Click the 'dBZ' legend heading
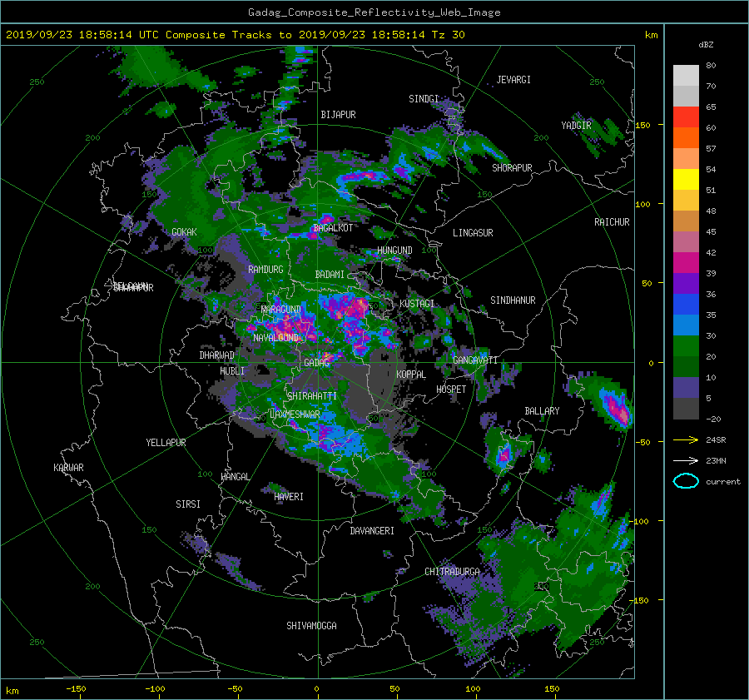749x700 pixels. [706, 44]
